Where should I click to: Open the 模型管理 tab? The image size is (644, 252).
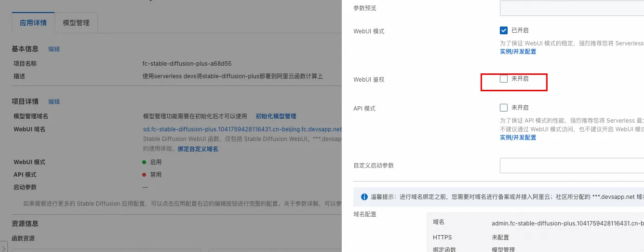point(76,23)
